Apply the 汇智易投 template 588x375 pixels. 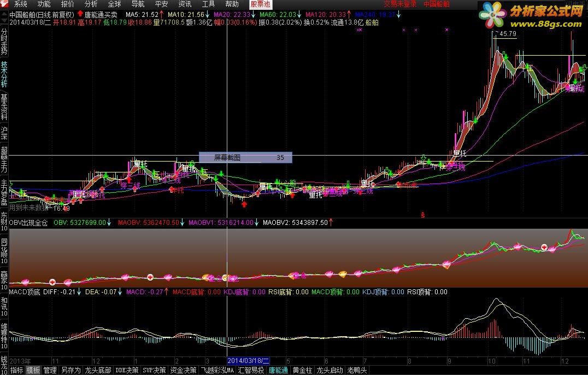[x=251, y=371]
